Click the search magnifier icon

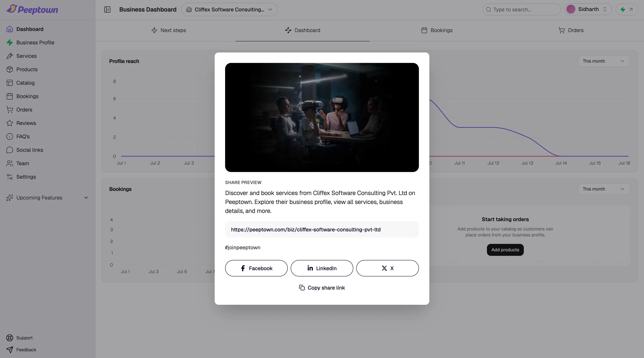point(488,10)
